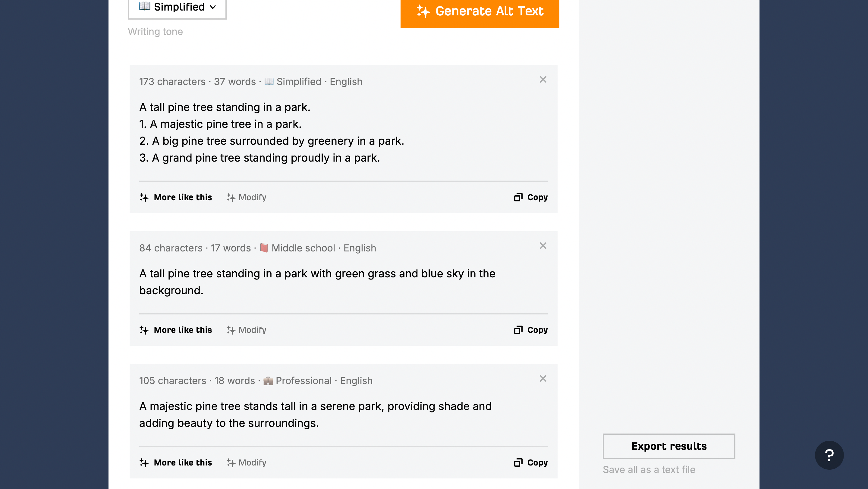Screen dimensions: 868x489
Task: Modify the Simplified alt text
Action: (246, 197)
